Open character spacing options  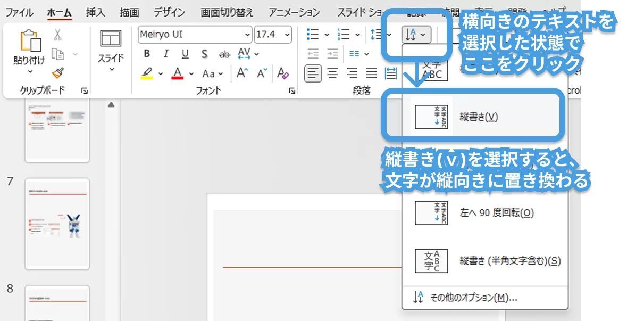point(245,54)
